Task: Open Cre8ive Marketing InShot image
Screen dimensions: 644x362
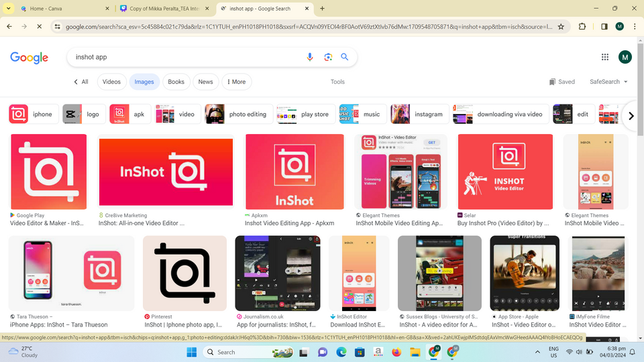Action: point(166,172)
